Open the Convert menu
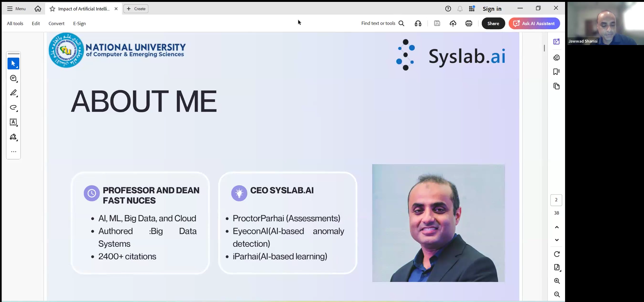The height and width of the screenshot is (302, 644). (x=56, y=23)
